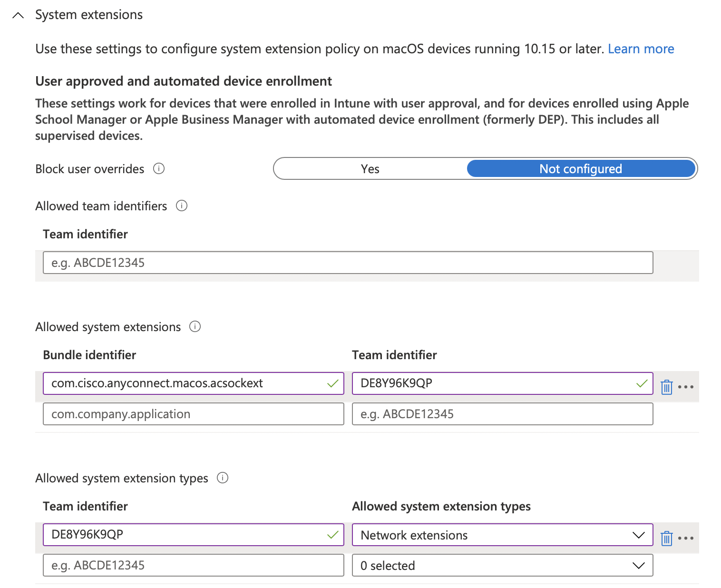Click info icon for Allowed system extension types
The image size is (721, 588).
point(223,478)
